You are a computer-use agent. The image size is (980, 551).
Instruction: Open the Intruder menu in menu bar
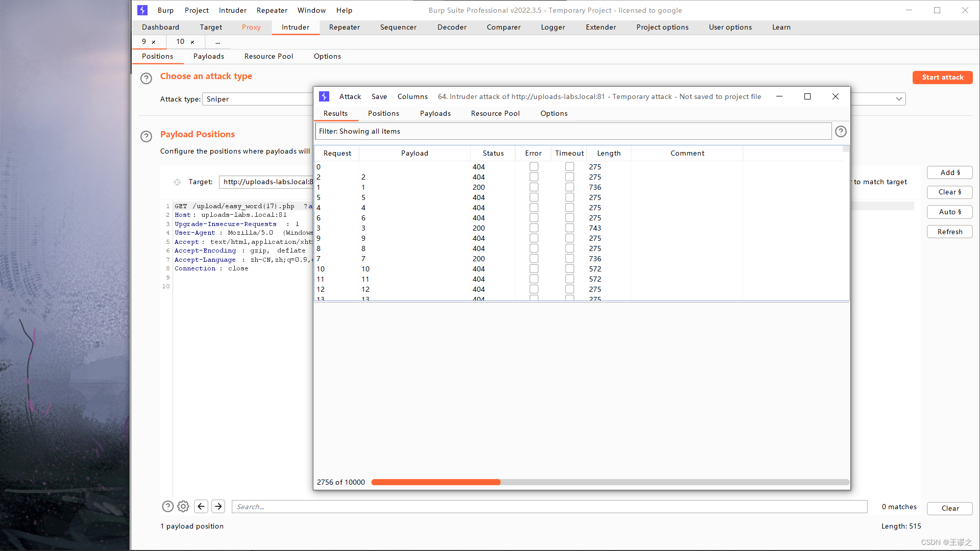click(x=232, y=10)
